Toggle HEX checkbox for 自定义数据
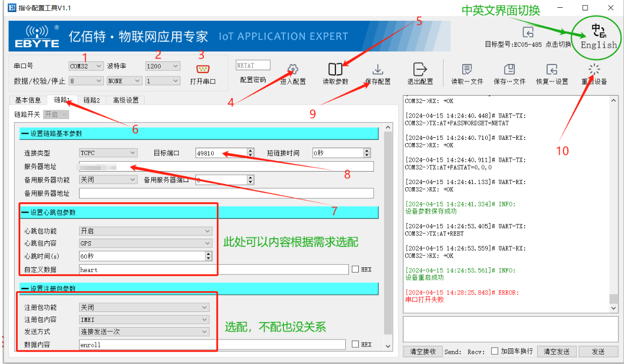 pyautogui.click(x=355, y=269)
